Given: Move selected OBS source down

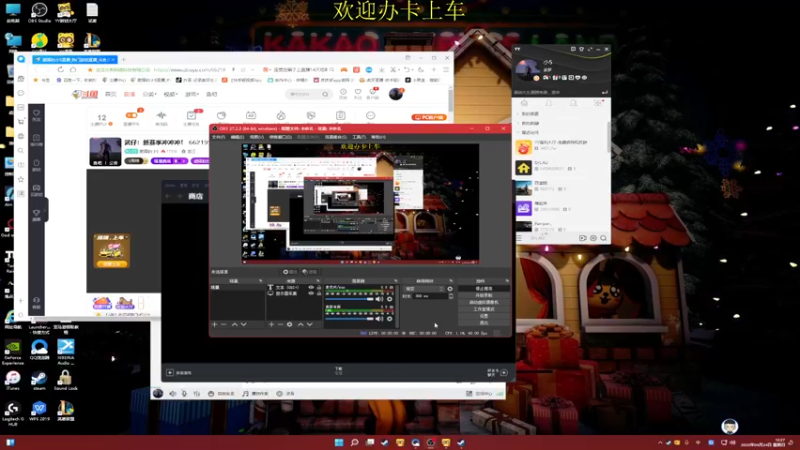Looking at the screenshot, I should [310, 324].
